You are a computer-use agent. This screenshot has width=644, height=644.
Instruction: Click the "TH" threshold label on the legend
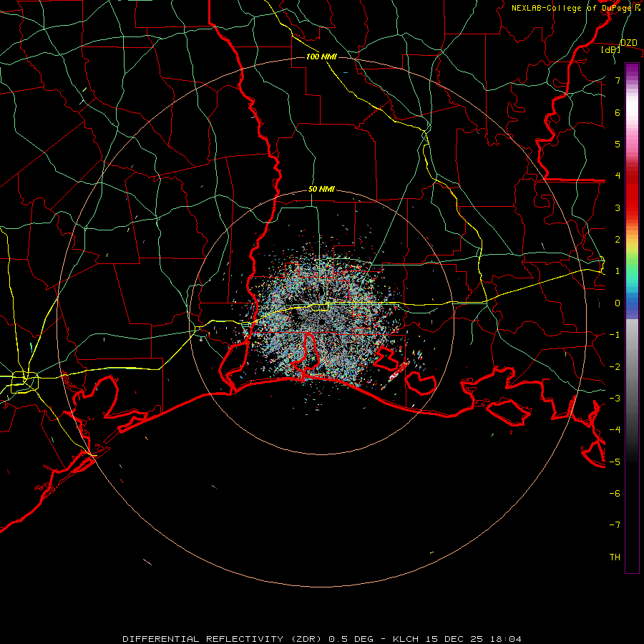click(x=615, y=557)
